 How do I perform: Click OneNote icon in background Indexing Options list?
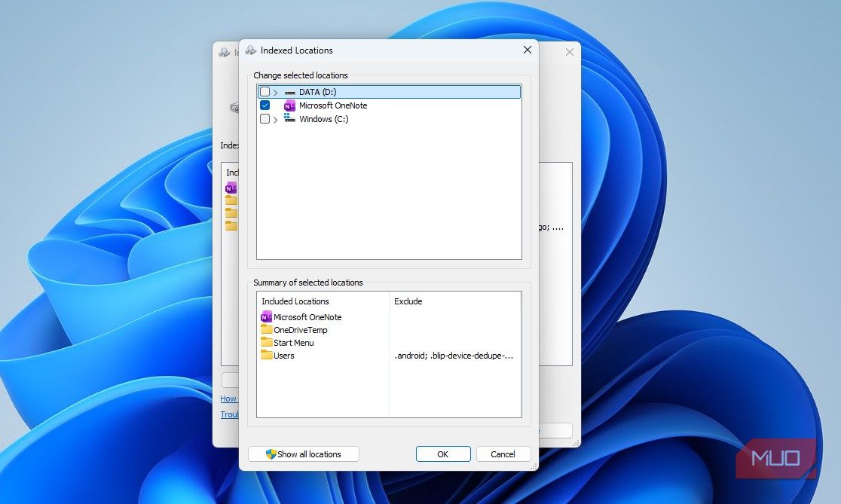pyautogui.click(x=231, y=188)
